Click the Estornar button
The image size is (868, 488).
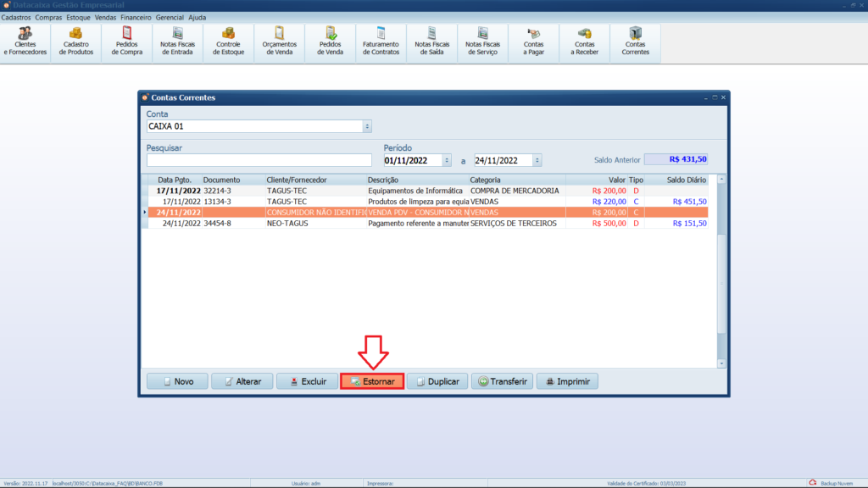tap(372, 381)
